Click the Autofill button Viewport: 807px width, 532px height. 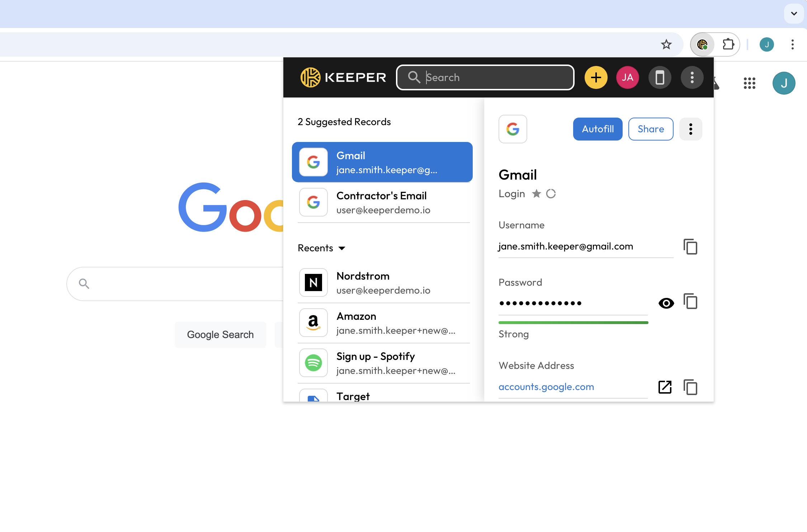(598, 129)
